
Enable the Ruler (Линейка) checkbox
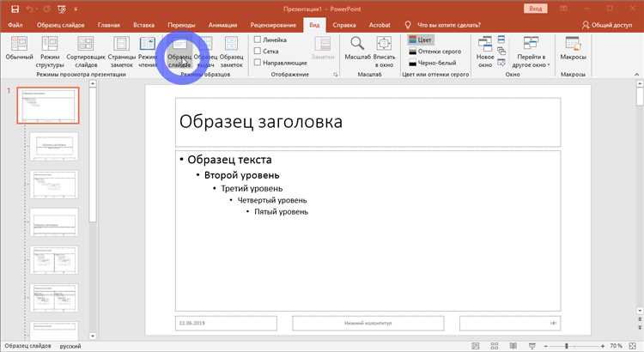tap(258, 39)
